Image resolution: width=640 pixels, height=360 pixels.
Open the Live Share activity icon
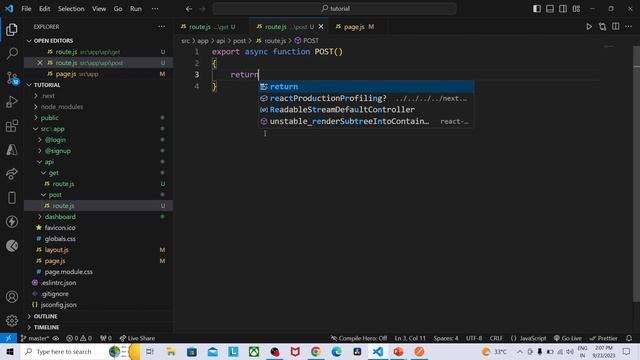coord(12,174)
